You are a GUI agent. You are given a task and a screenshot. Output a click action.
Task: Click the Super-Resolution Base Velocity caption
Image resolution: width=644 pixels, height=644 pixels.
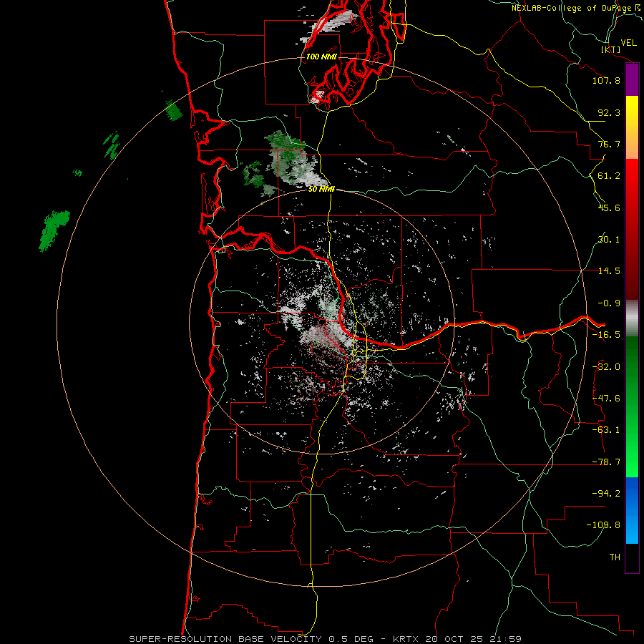click(326, 639)
